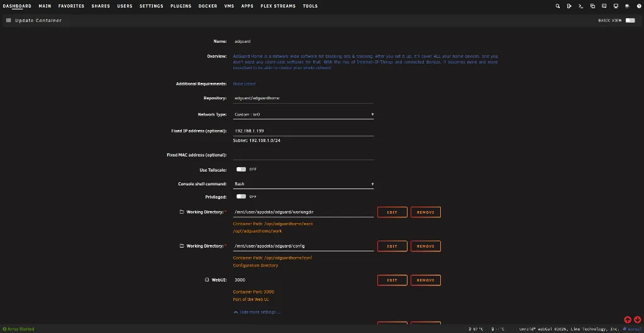Click the port icon beside WebUI label
The width and height of the screenshot is (644, 333).
207,280
